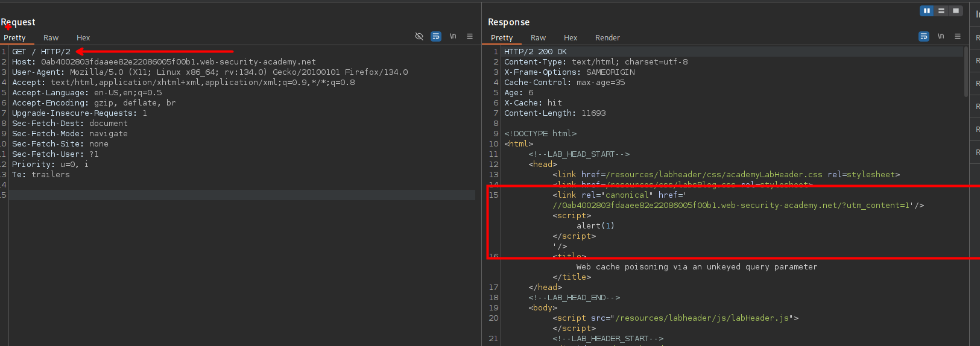Toggle word wrap in Response panel
980x346 pixels.
[924, 37]
